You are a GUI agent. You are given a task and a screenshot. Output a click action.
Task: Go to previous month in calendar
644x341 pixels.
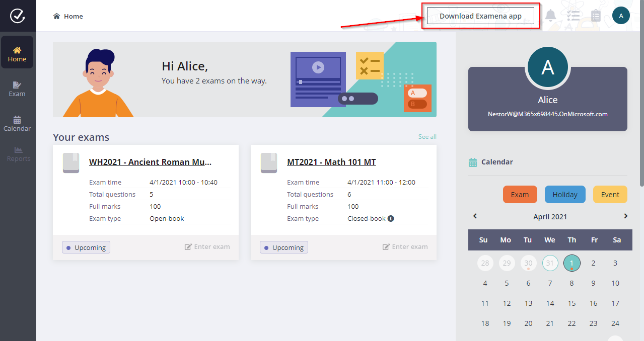click(475, 216)
